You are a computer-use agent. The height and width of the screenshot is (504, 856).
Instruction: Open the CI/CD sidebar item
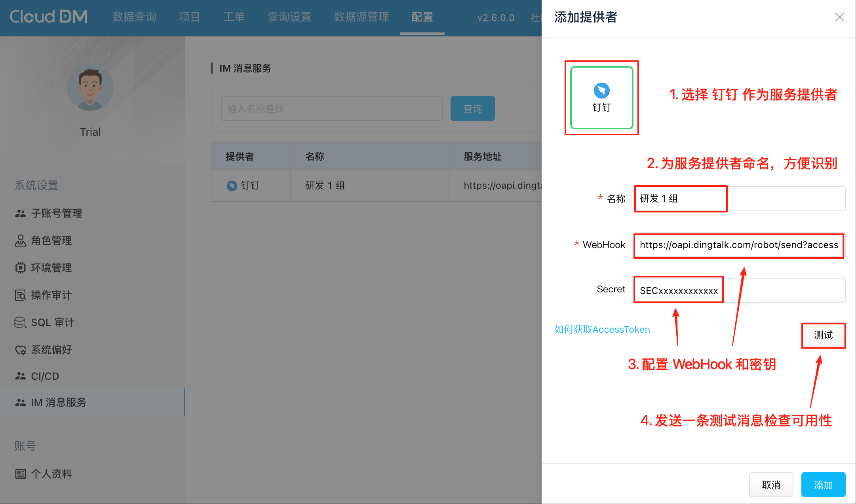(x=45, y=376)
